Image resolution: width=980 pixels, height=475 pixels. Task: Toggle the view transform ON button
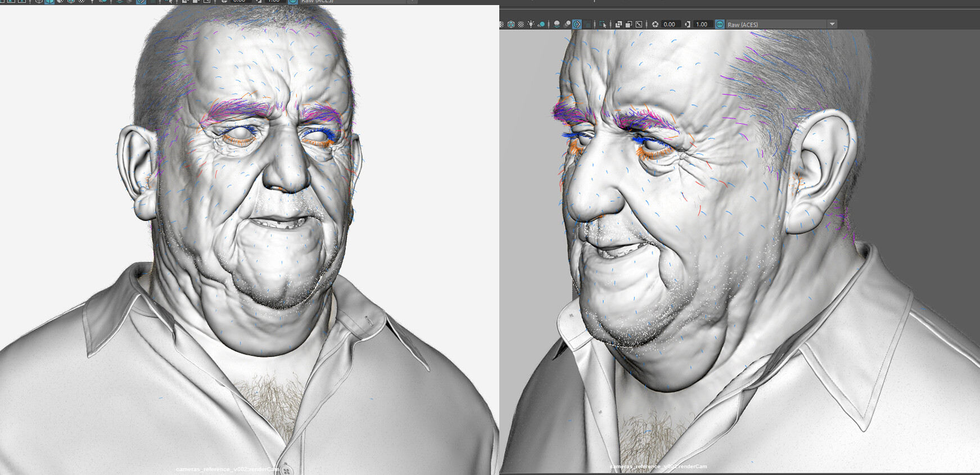coord(720,24)
